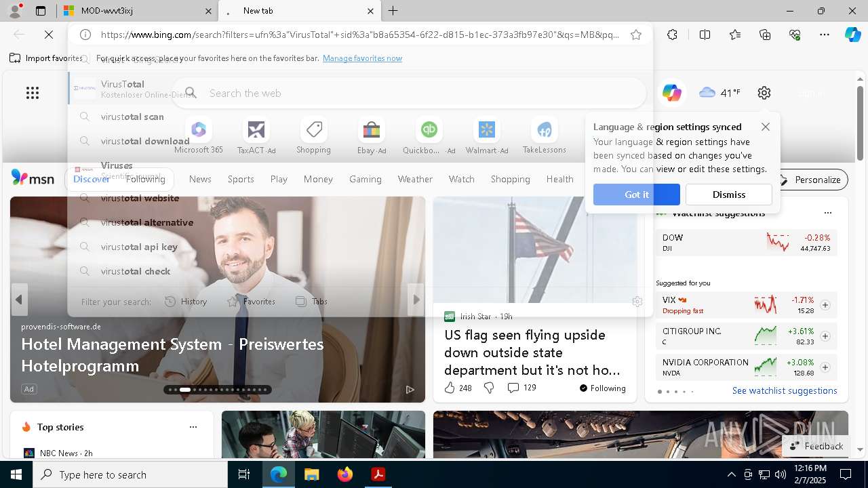This screenshot has height=488, width=868.
Task: Open File Explorer from taskbar
Action: (x=312, y=474)
